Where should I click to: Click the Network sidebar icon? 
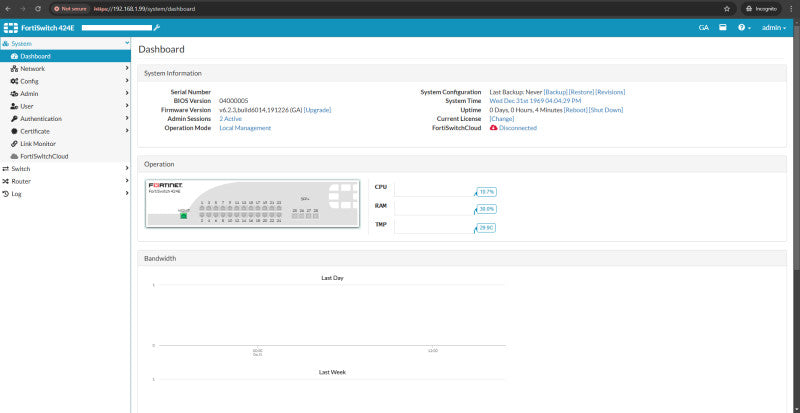tap(14, 69)
